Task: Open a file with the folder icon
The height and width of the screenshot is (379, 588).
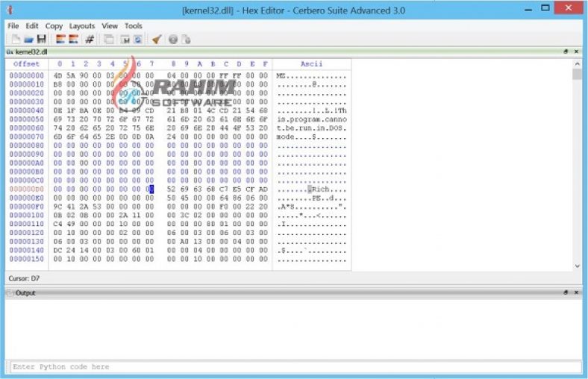Action: [x=29, y=40]
